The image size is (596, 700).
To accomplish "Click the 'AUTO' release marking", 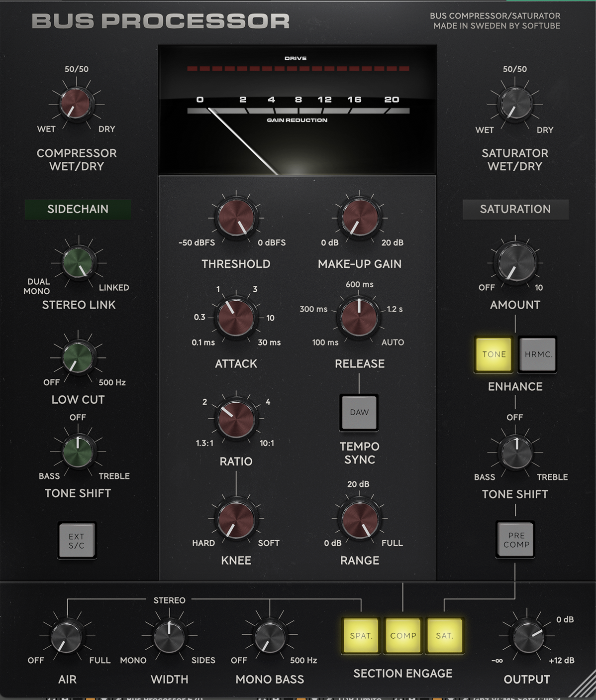I will pyautogui.click(x=393, y=343).
